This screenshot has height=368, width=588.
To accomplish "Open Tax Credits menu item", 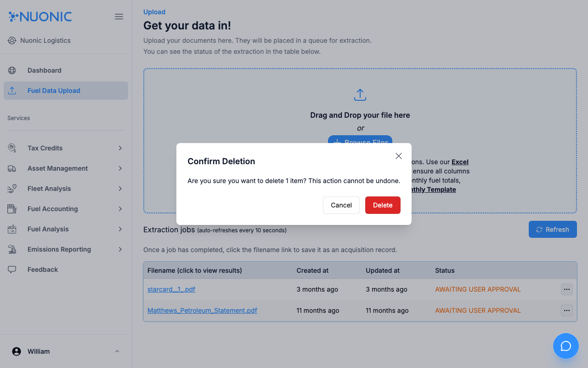I will tap(66, 148).
